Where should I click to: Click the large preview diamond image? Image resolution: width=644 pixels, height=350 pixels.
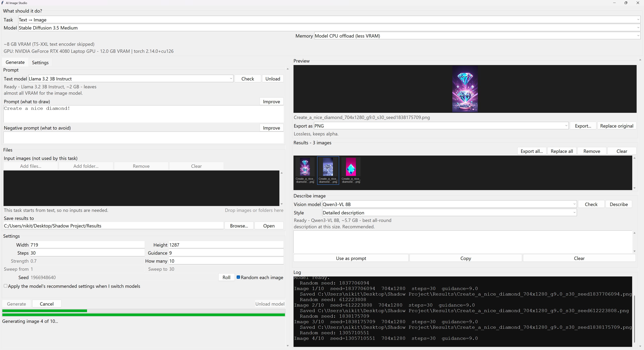click(465, 89)
